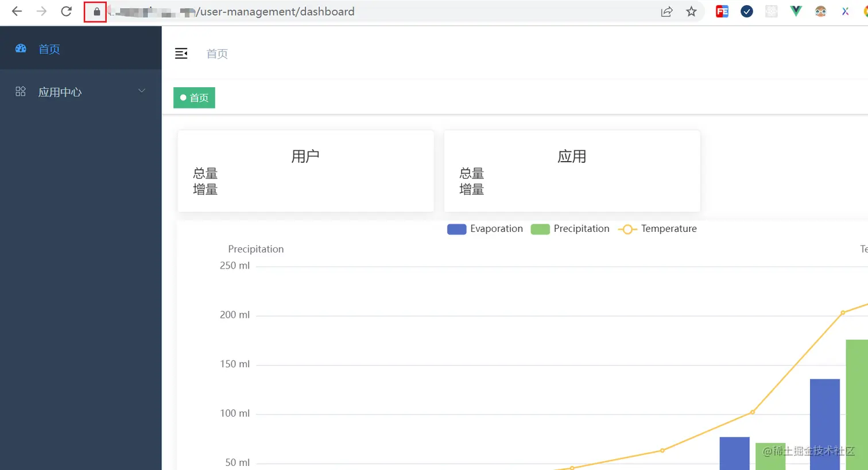This screenshot has height=470, width=868.
Task: Select the dashboard icon beside 首页 in sidebar
Action: [21, 49]
